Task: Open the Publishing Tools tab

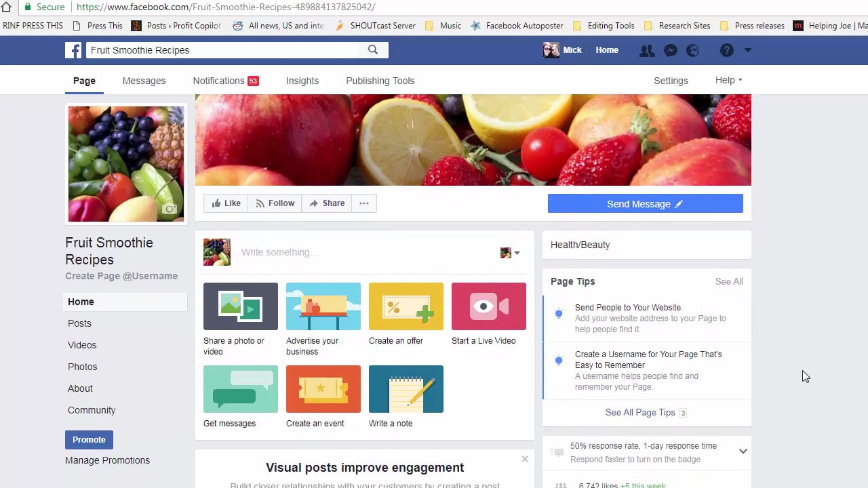Action: coord(380,81)
